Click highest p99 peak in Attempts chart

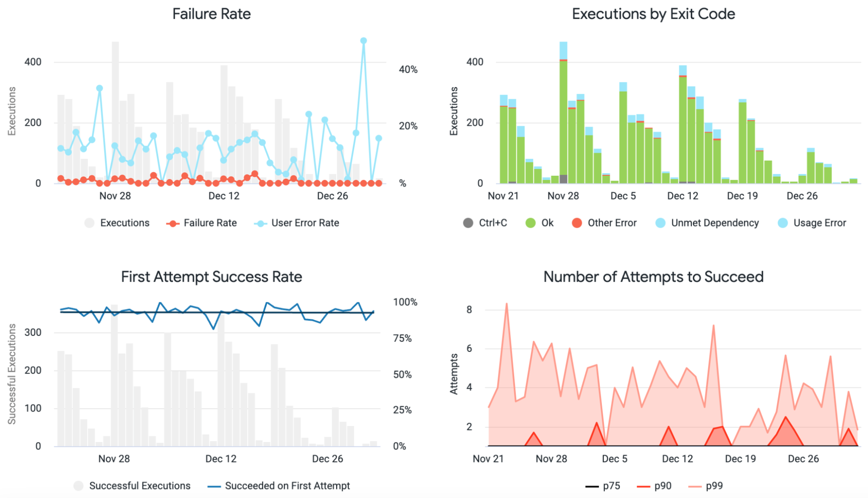pos(506,304)
